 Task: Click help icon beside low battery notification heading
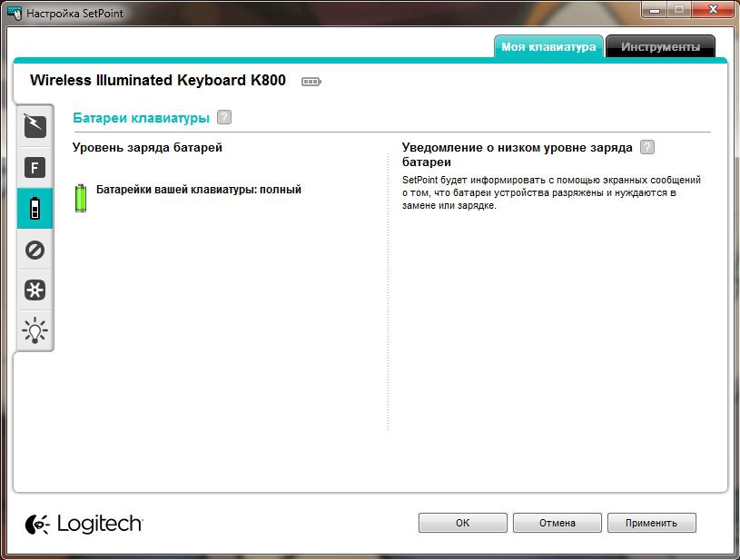click(647, 147)
